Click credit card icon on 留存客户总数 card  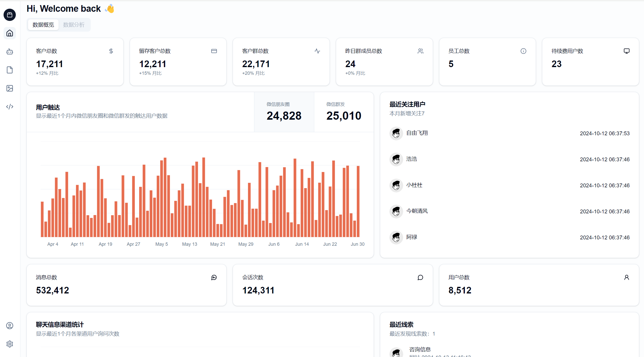click(x=214, y=51)
